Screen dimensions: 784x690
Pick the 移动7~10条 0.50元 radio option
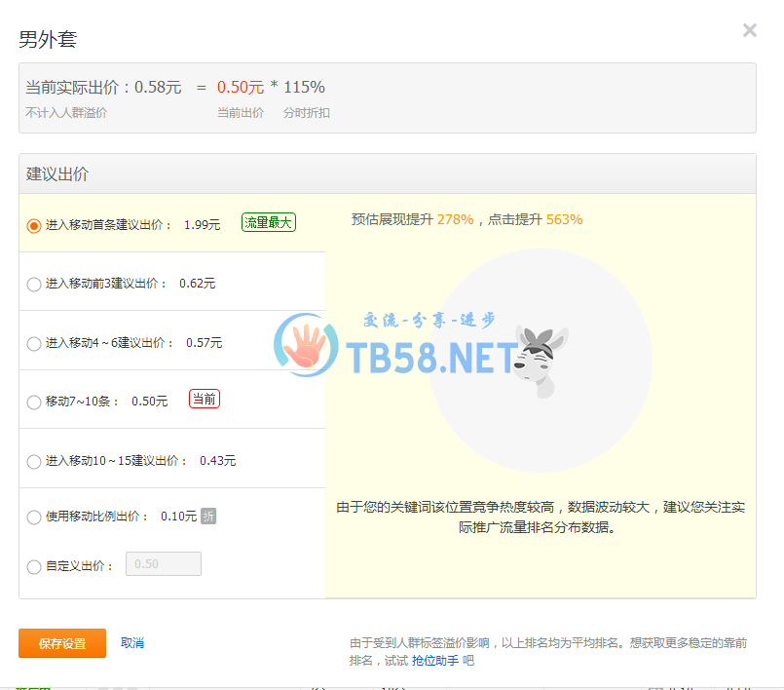point(34,402)
